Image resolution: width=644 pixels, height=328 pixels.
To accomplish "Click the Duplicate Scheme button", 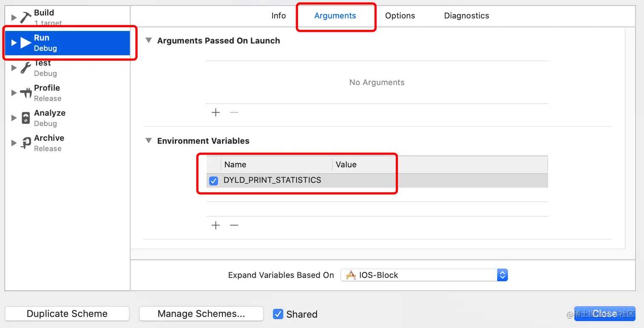I will point(67,314).
